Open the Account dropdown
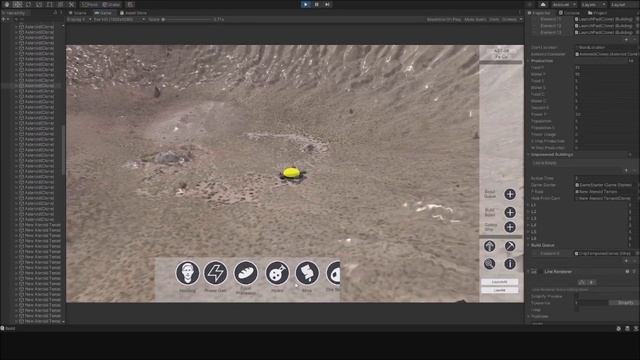 tap(564, 4)
